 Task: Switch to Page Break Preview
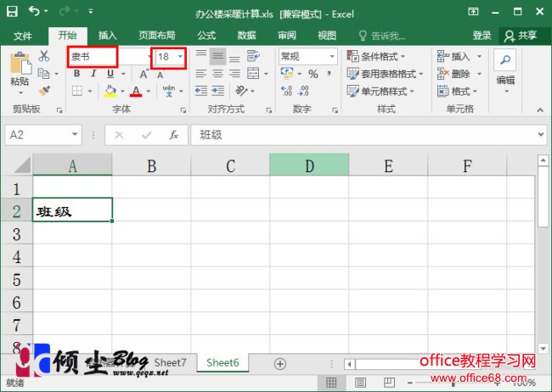[x=389, y=383]
